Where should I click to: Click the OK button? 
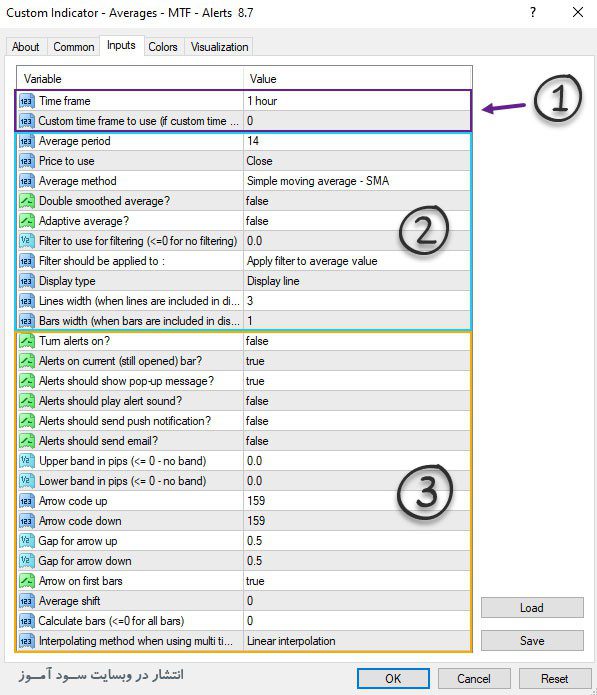(x=393, y=679)
